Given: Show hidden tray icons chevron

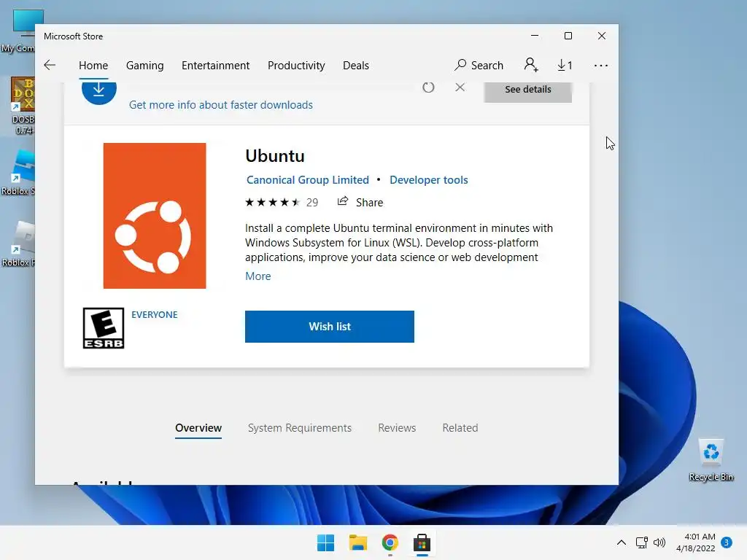Looking at the screenshot, I should [622, 542].
